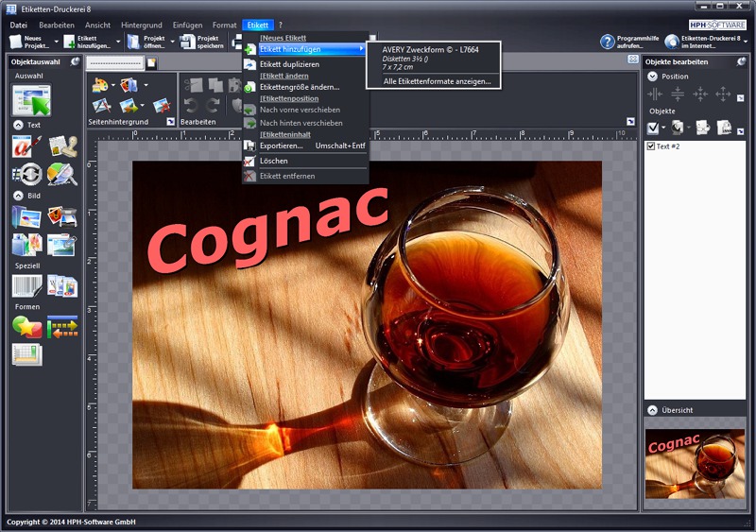Click the Übersicht preview thumbnail
The width and height of the screenshot is (756, 532).
(x=695, y=464)
